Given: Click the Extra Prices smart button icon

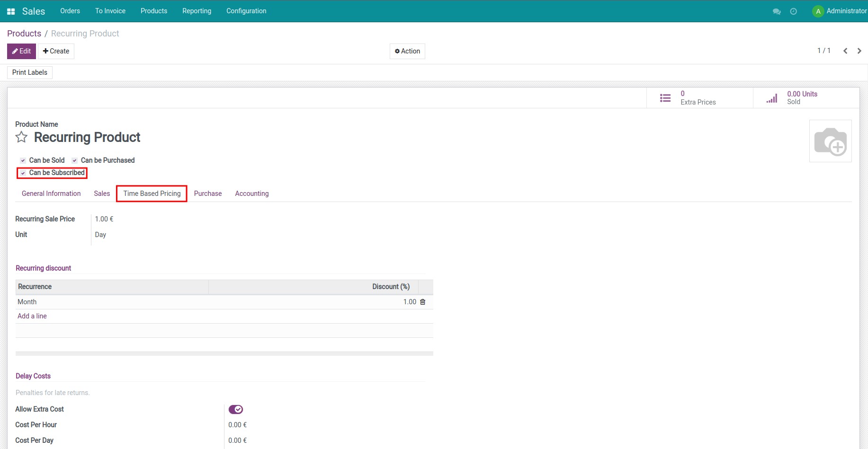Looking at the screenshot, I should [665, 97].
